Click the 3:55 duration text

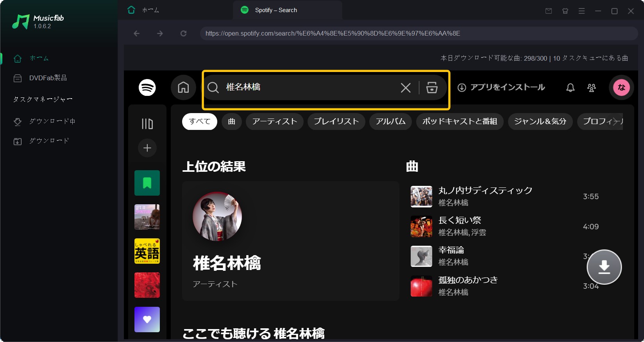(591, 196)
